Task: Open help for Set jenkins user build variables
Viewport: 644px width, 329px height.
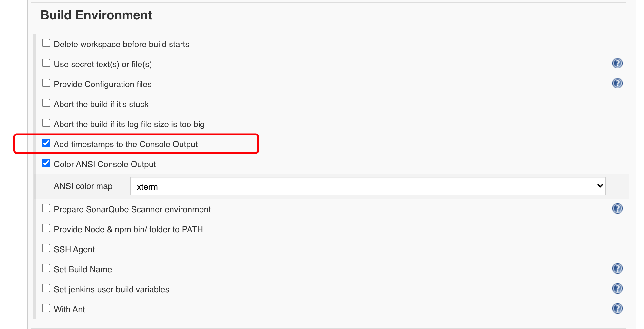Action: tap(617, 288)
